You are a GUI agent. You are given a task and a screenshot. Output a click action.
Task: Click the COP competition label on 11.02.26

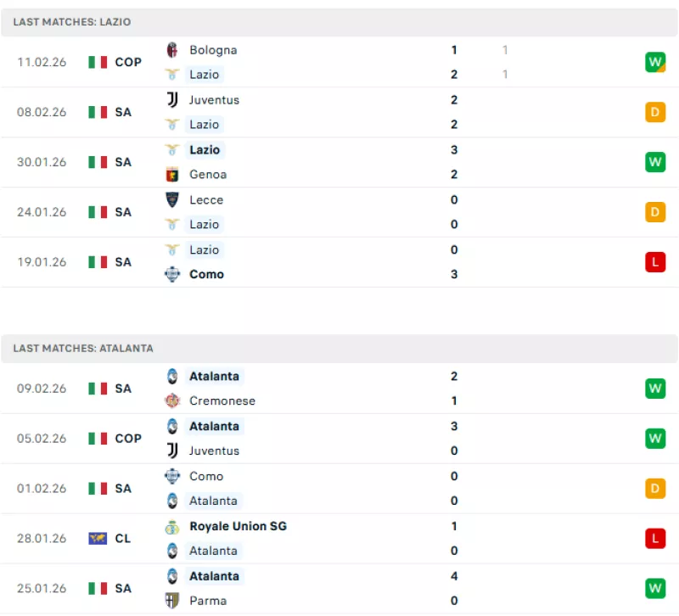(x=128, y=62)
